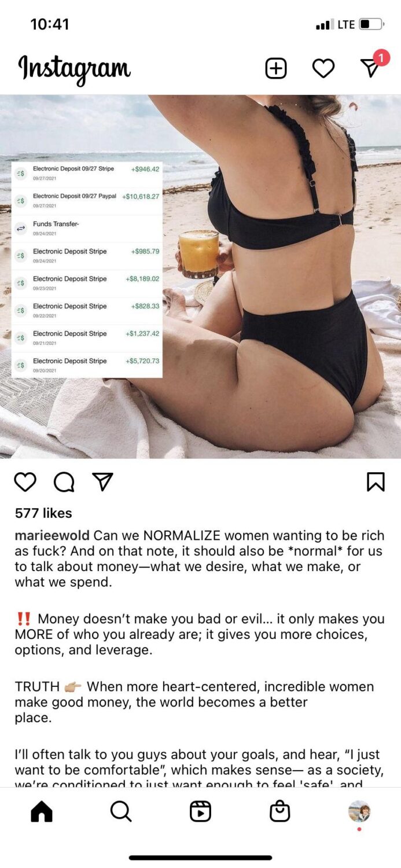
Task: View the 577 likes list
Action: pos(43,513)
